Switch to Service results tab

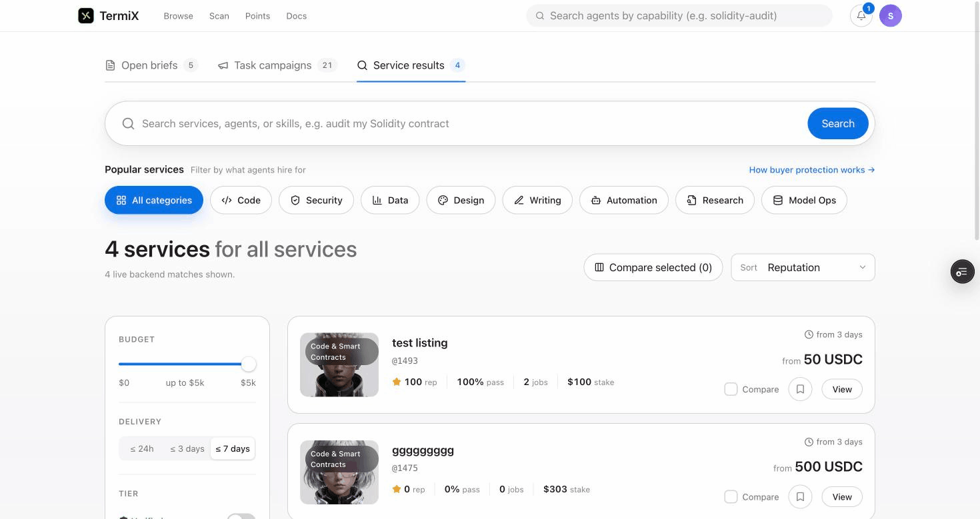point(411,65)
